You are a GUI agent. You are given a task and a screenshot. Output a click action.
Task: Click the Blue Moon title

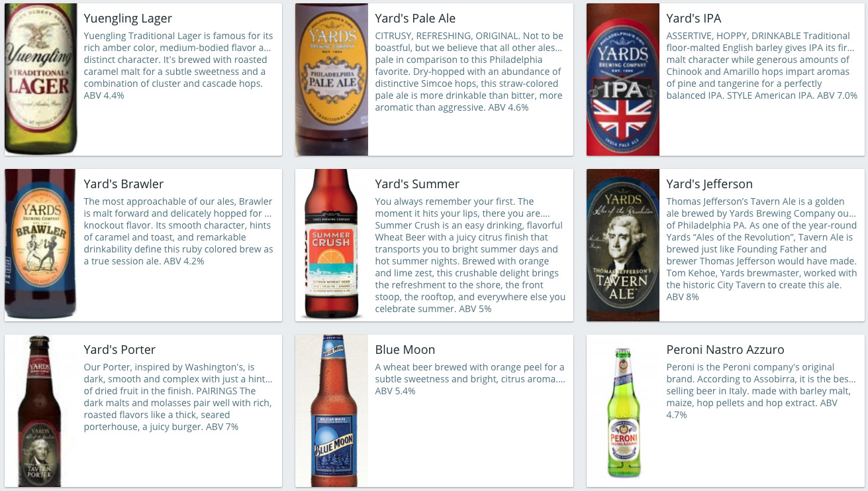click(405, 349)
